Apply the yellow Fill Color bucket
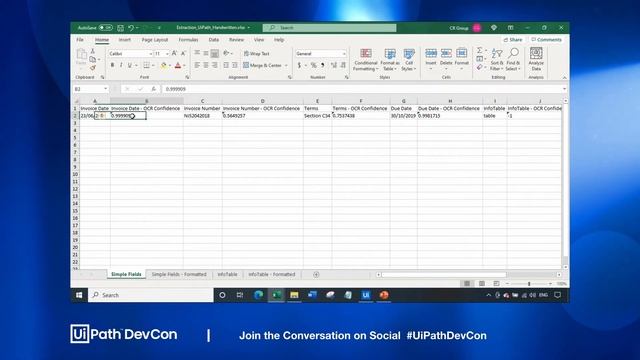 coord(164,65)
